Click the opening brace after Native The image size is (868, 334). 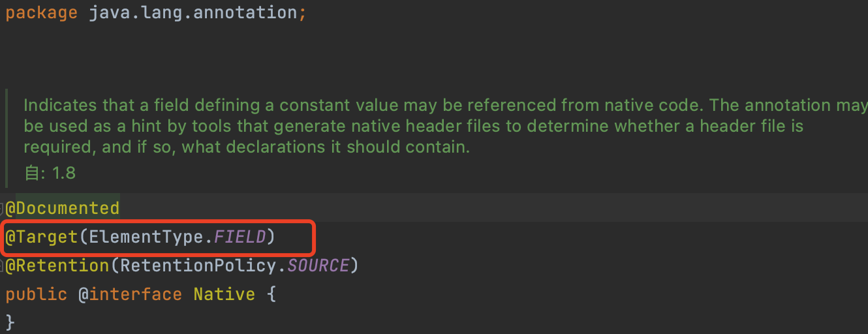tap(271, 294)
